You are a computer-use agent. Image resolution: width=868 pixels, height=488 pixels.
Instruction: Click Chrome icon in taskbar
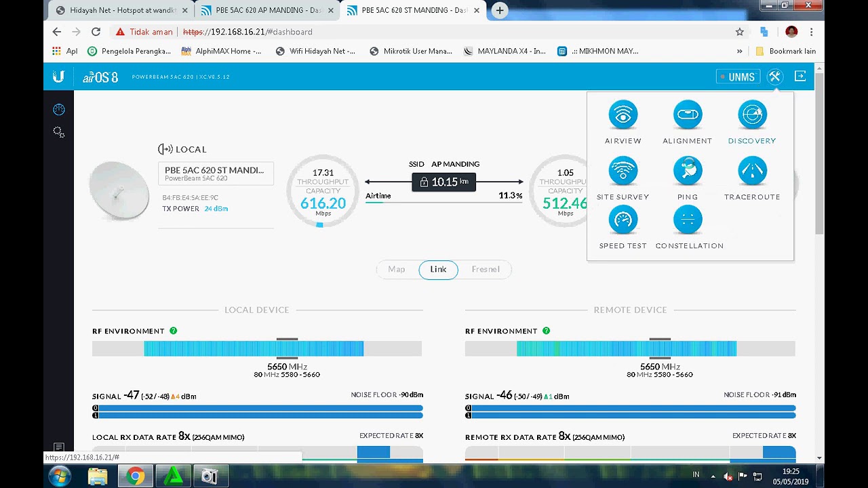[x=135, y=476]
